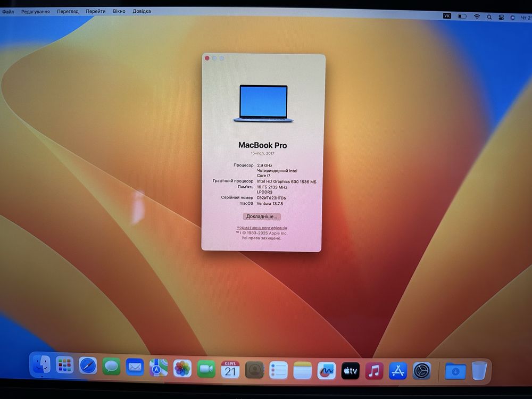This screenshot has height=399, width=532.
Task: Click the '15-inch, 2017' model text
Action: pyautogui.click(x=263, y=153)
